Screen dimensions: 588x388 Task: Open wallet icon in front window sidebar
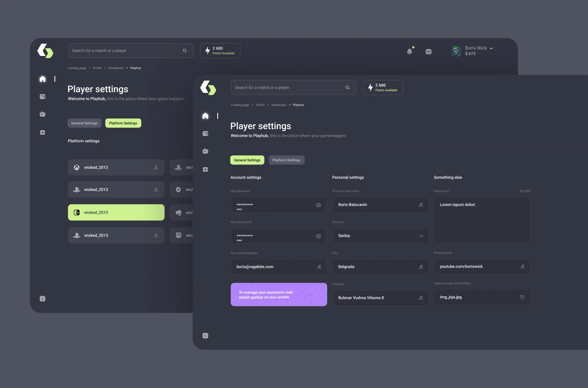pyautogui.click(x=205, y=134)
